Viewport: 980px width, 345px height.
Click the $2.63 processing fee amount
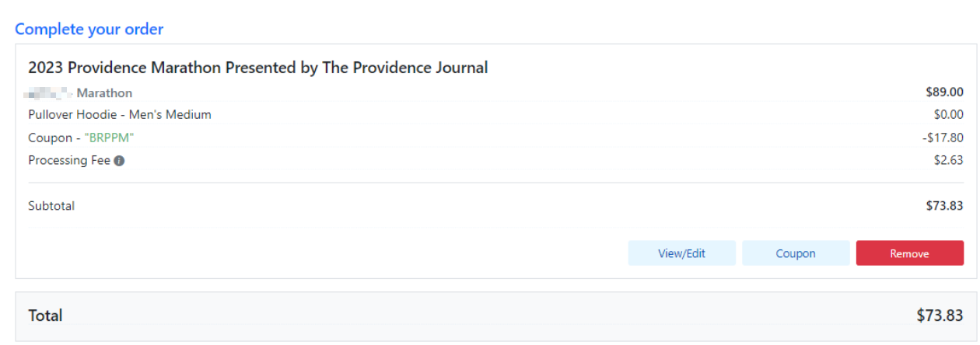[x=948, y=161]
